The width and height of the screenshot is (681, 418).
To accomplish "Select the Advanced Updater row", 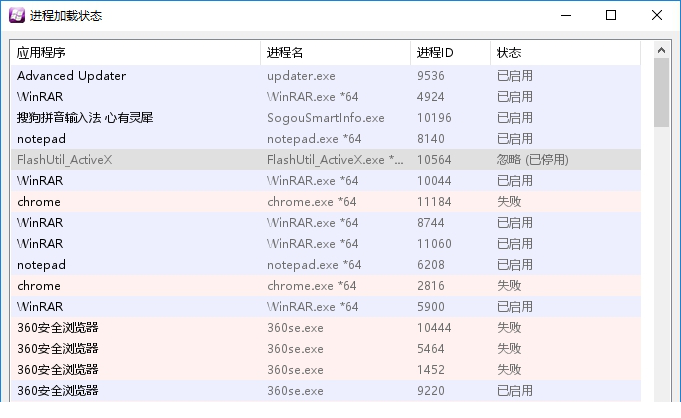I will [x=326, y=76].
